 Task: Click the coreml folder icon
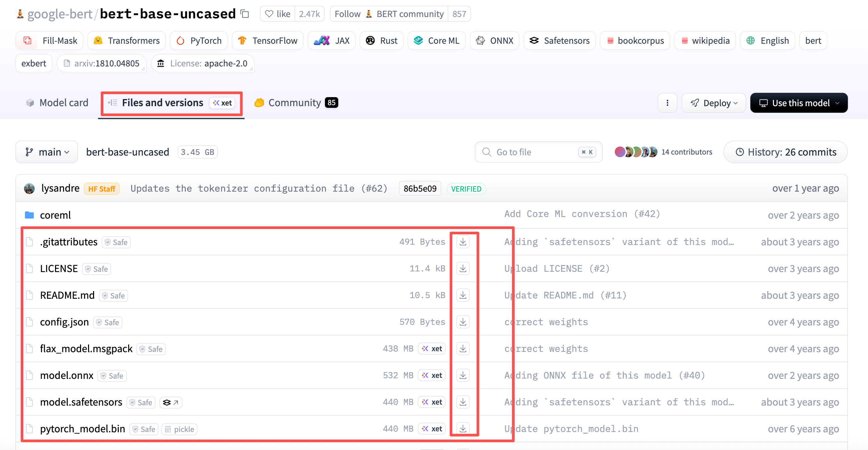pos(29,215)
